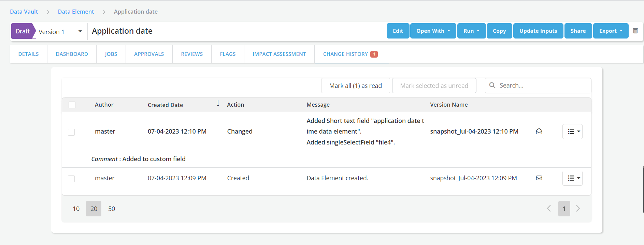644x245 pixels.
Task: Click the magnifier icon in search box
Action: click(x=492, y=85)
